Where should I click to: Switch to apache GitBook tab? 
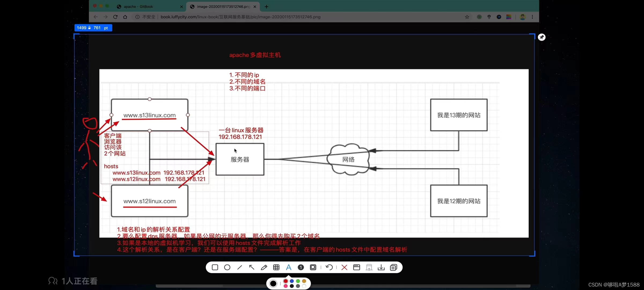tap(138, 7)
